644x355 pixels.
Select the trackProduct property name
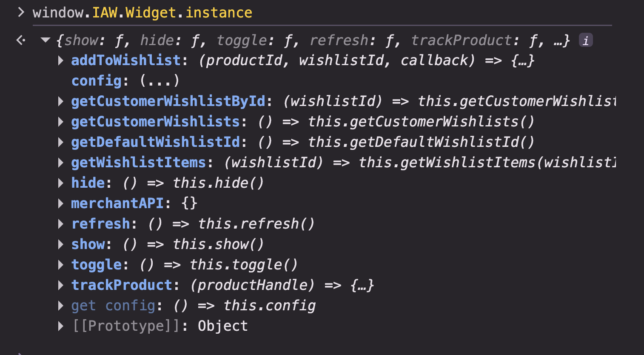tap(122, 285)
